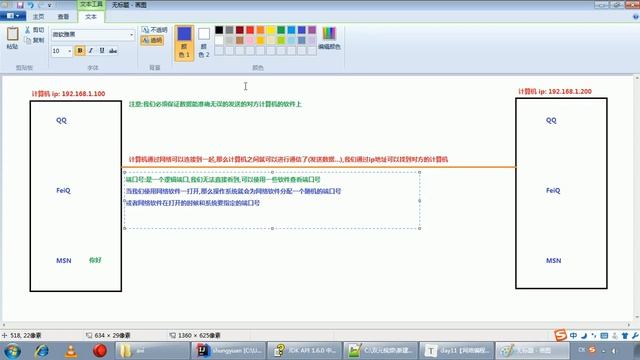This screenshot has height=360, width=640.
Task: Click the Redo arrow in quick access toolbar
Action: pos(40,5)
